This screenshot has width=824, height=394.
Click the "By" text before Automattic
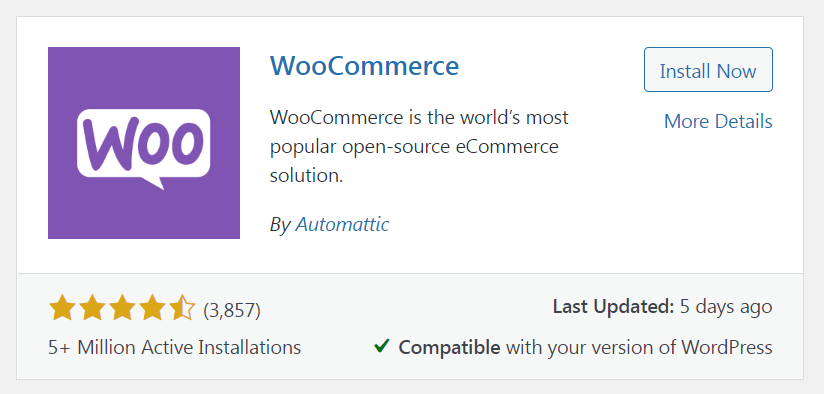click(280, 225)
